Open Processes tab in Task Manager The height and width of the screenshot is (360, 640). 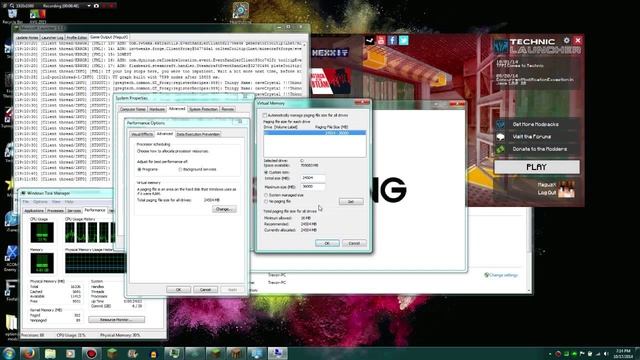[56, 211]
